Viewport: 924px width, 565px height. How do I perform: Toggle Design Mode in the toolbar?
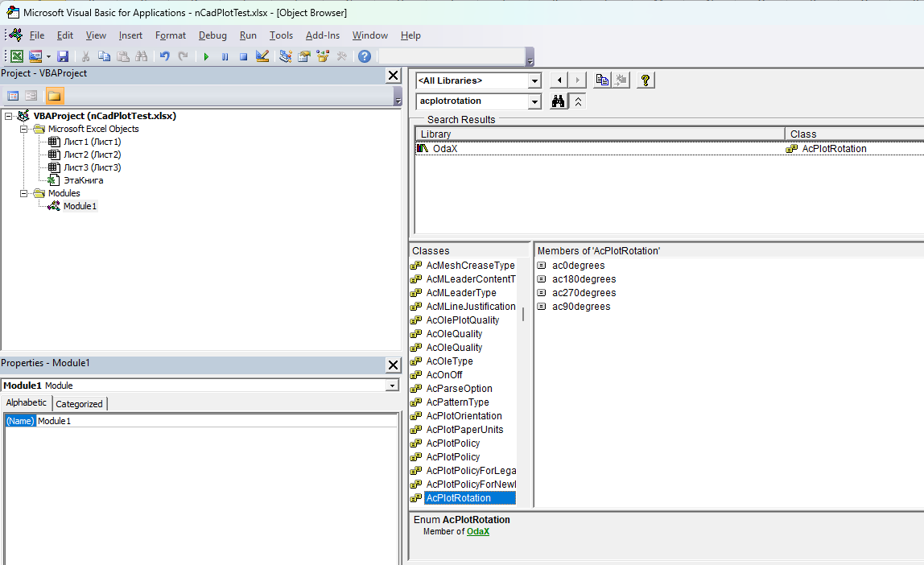tap(262, 56)
